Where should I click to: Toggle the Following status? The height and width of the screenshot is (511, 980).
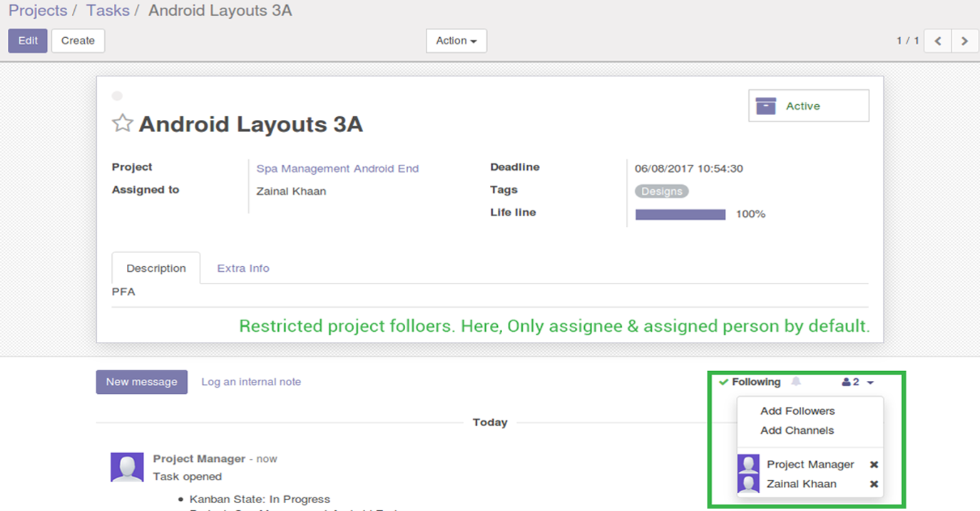point(750,382)
